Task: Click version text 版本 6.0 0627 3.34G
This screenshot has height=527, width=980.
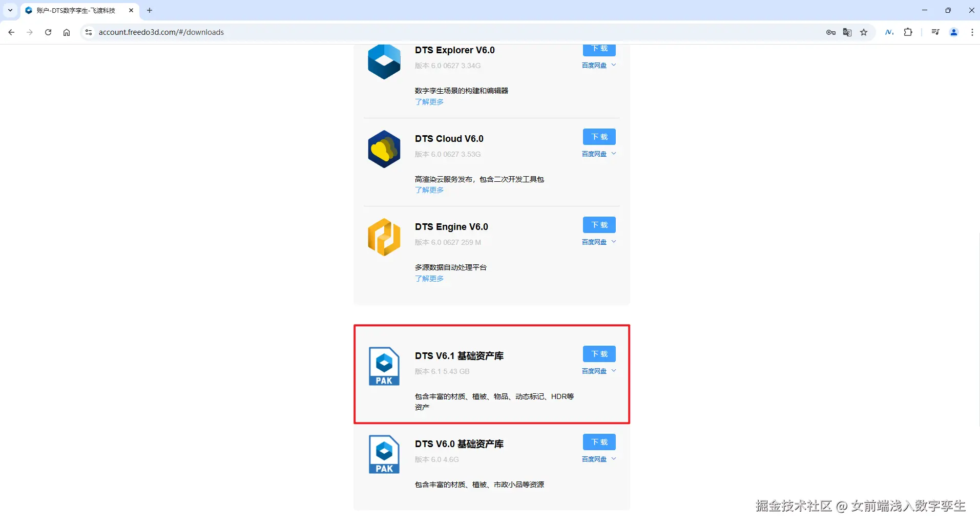Action: [448, 66]
